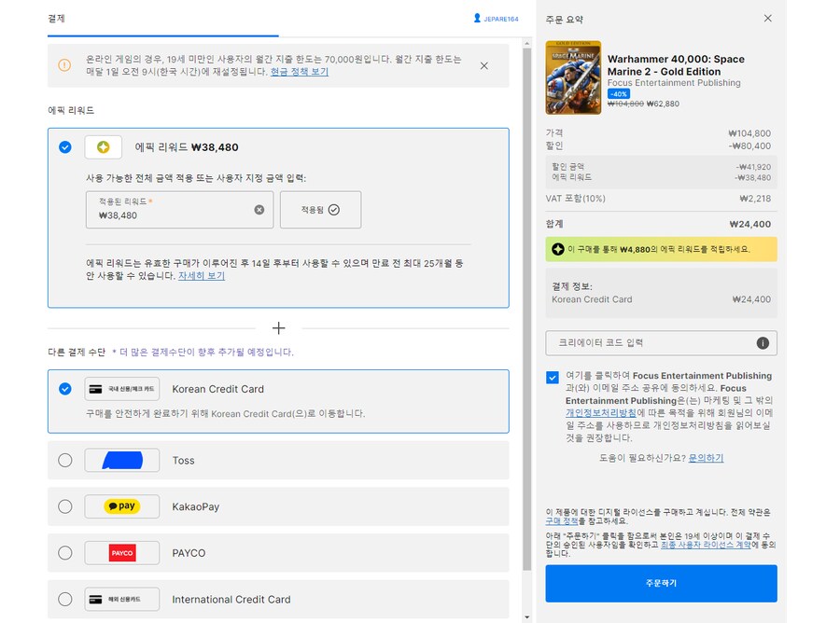Click the red PAYCO logo
The height and width of the screenshot is (623, 840).
(122, 553)
